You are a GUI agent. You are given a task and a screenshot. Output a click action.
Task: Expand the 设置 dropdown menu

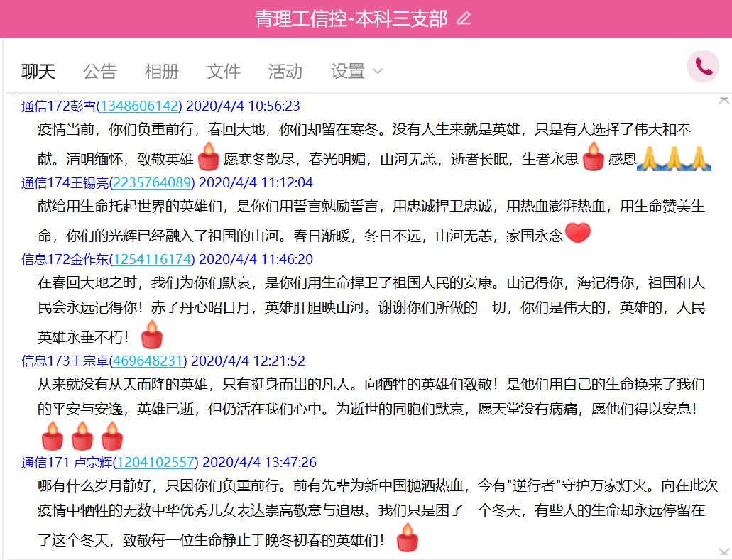click(356, 71)
